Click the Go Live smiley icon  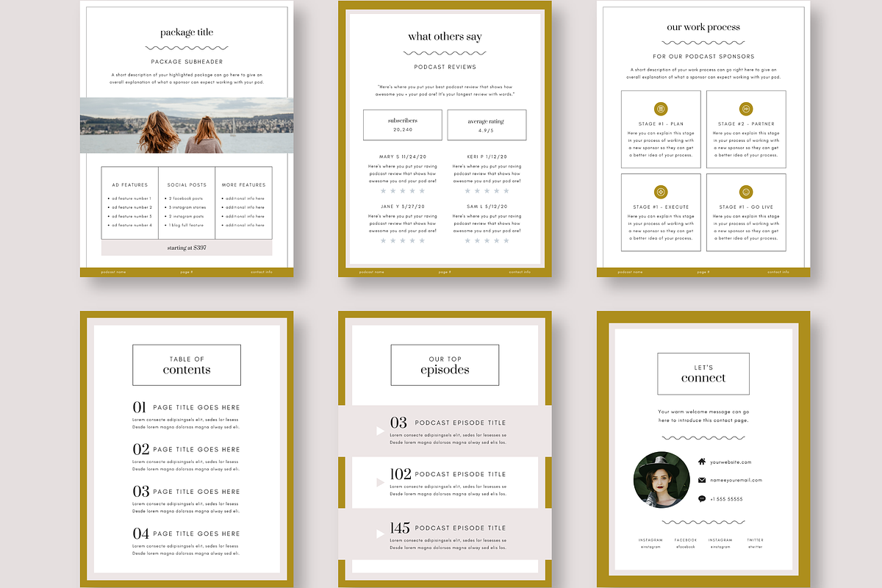pos(746,192)
